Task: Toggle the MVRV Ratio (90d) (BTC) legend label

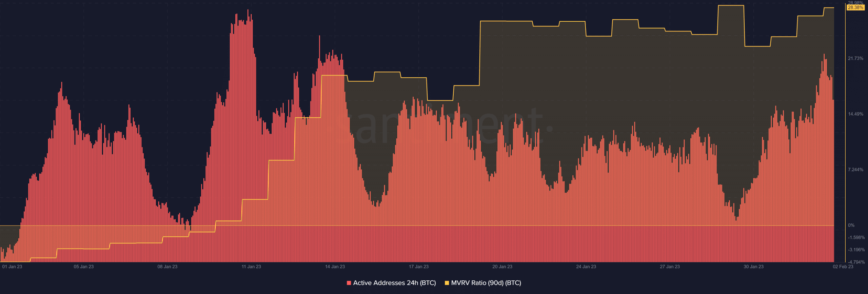Action: point(486,283)
